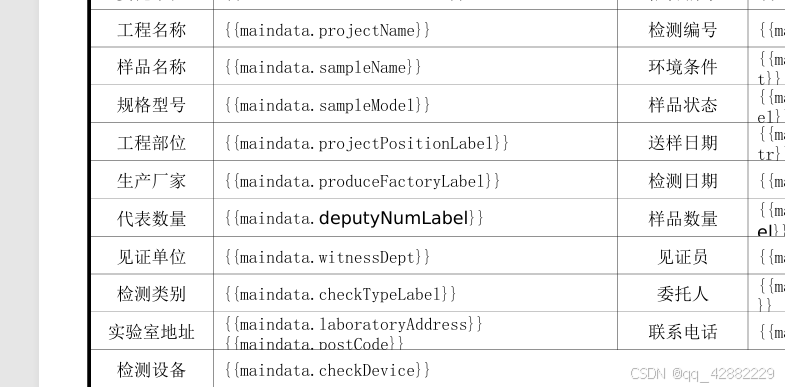Select the maindata.checkTypeLabel placeholder
The width and height of the screenshot is (785, 387).
[341, 294]
